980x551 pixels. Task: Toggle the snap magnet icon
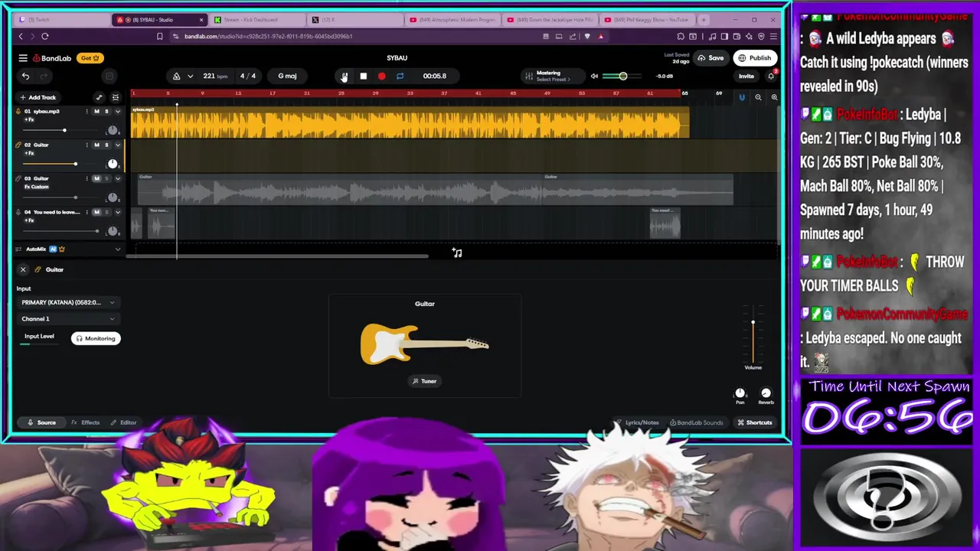741,97
